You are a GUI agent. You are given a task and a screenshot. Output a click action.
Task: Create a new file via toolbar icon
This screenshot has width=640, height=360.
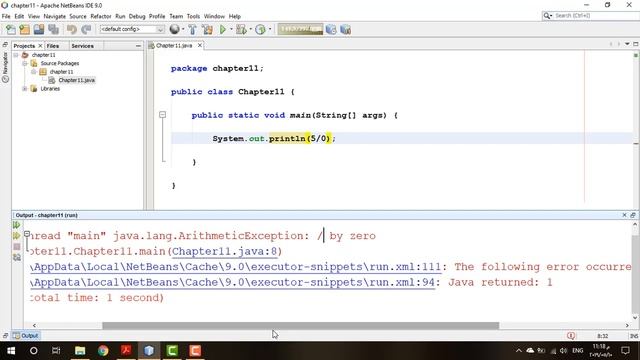[x=11, y=29]
